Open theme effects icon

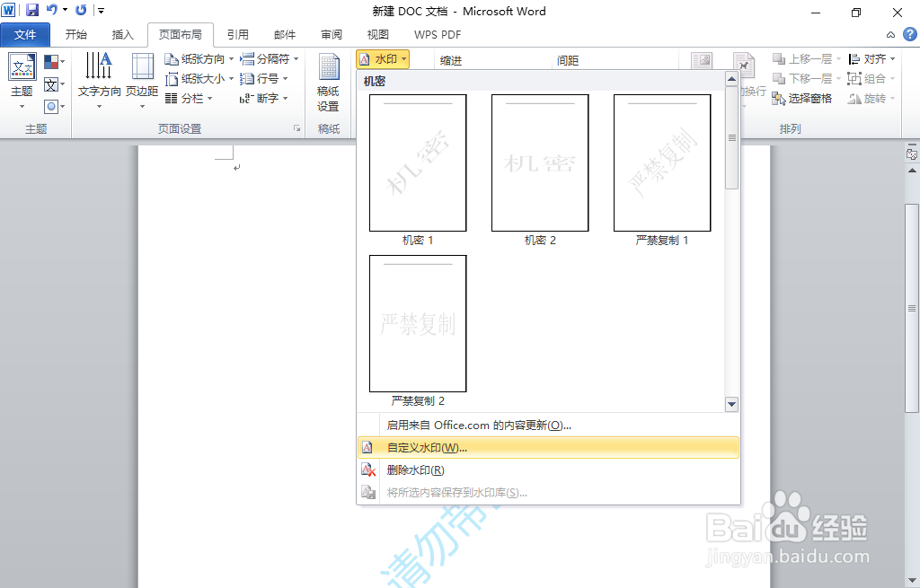54,107
